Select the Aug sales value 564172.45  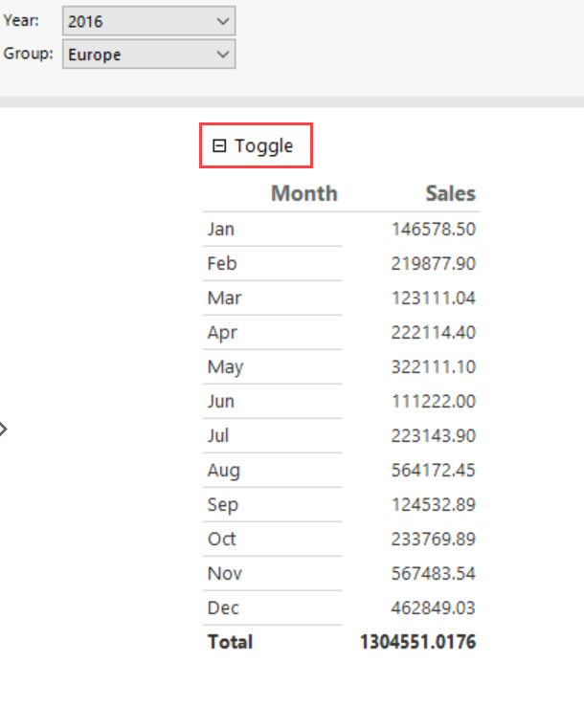[433, 471]
